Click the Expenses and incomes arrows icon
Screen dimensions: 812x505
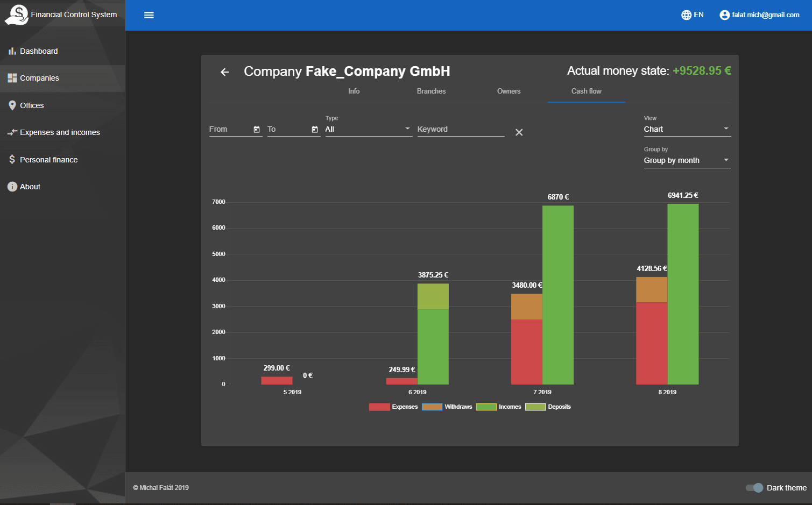click(x=12, y=132)
